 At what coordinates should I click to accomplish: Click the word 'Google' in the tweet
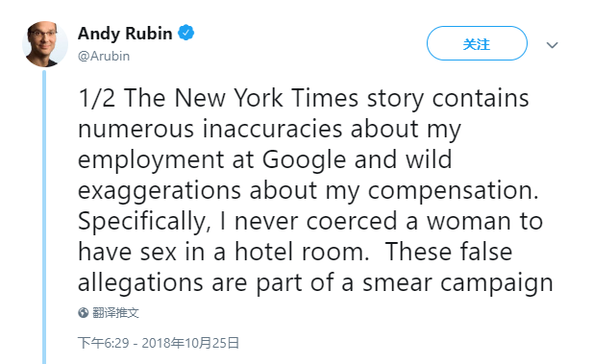[x=304, y=160]
